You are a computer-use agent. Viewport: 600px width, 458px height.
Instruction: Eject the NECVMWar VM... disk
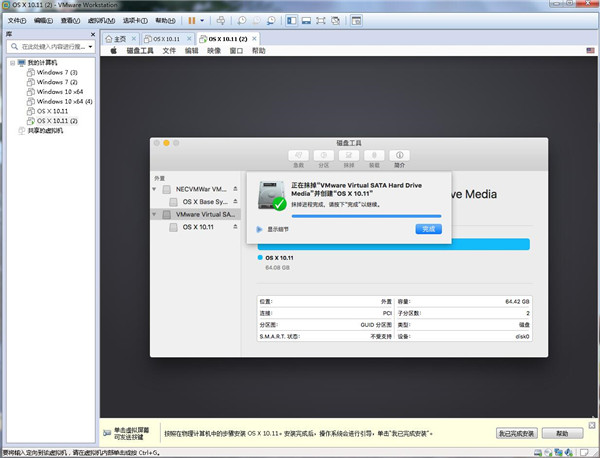235,189
